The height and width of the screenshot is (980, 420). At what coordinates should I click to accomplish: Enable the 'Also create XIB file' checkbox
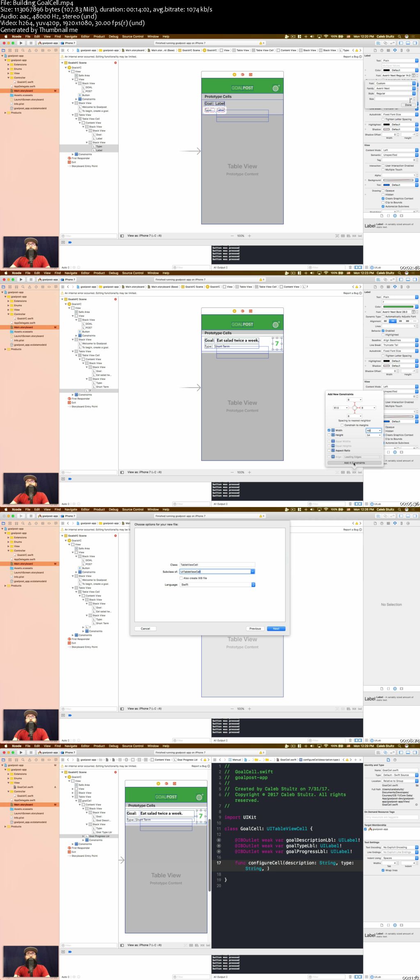click(181, 578)
